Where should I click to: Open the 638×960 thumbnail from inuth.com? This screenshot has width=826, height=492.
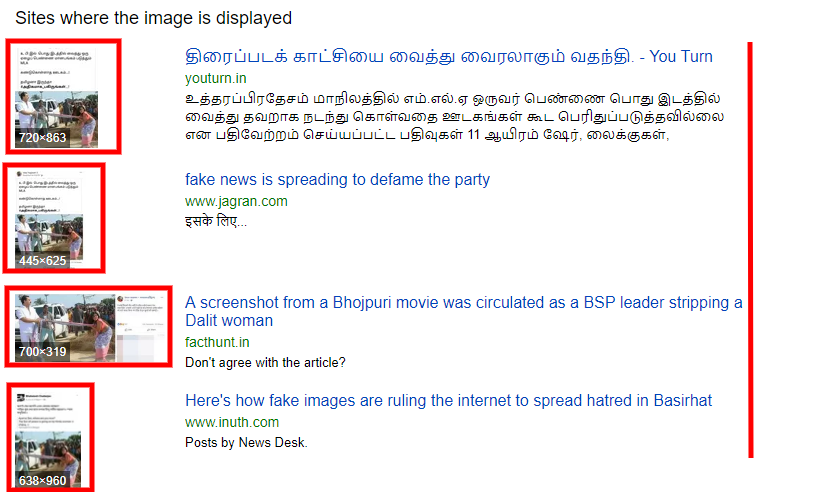[x=48, y=439]
